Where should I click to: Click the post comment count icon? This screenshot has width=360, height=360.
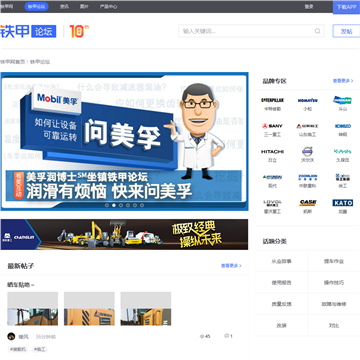click(226, 336)
